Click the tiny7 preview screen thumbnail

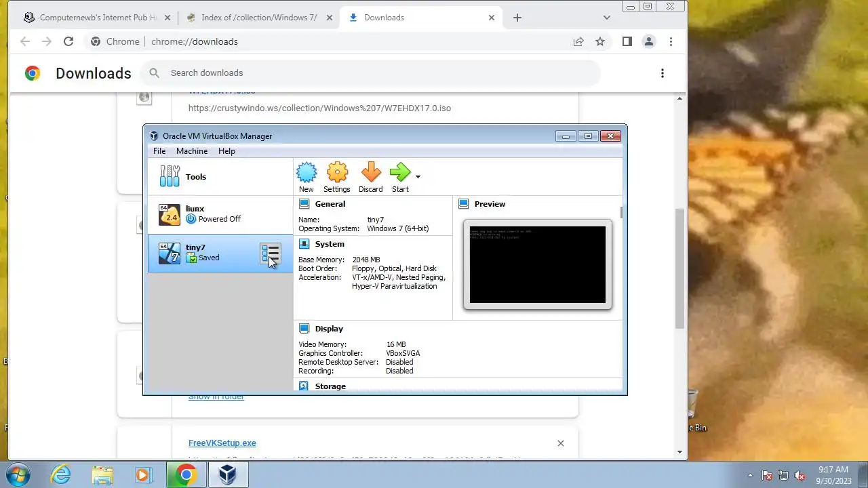(x=538, y=264)
